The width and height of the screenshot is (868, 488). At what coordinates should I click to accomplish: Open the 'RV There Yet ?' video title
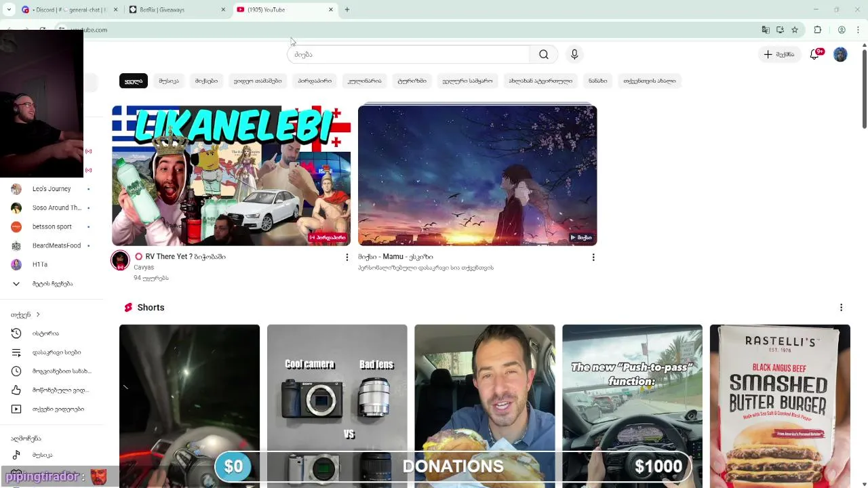185,257
